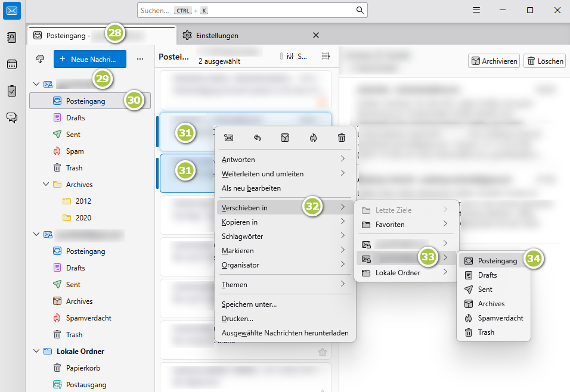The width and height of the screenshot is (570, 392).
Task: Collapse the first email account tree
Action: click(x=37, y=84)
